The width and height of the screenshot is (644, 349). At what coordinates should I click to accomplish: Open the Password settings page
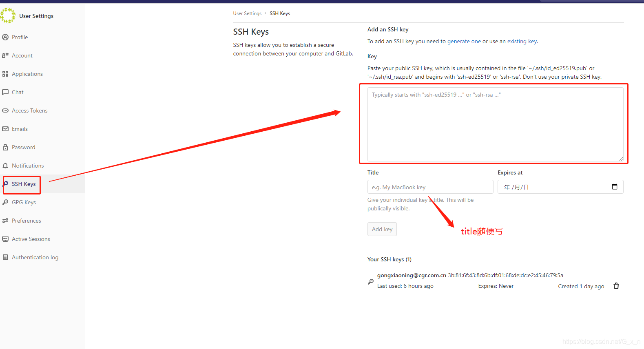[24, 147]
